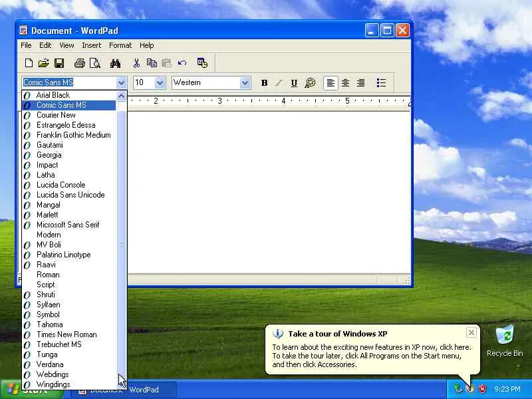Toggle italic formatting
This screenshot has height=399, width=532.
(279, 82)
